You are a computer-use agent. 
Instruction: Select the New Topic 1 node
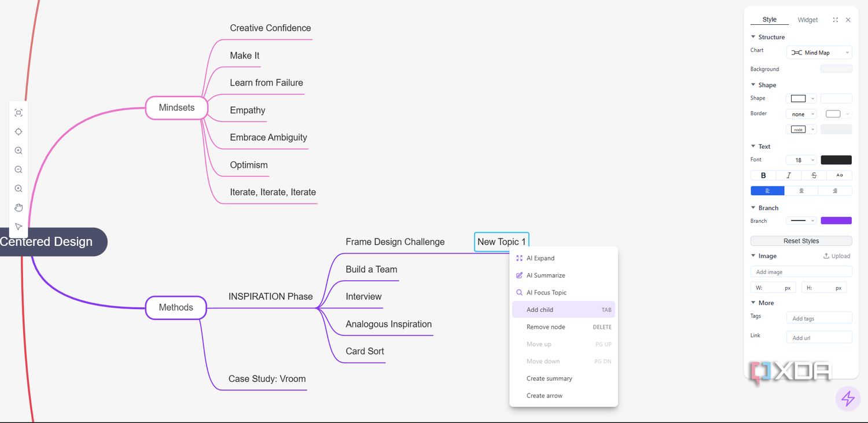click(x=502, y=242)
